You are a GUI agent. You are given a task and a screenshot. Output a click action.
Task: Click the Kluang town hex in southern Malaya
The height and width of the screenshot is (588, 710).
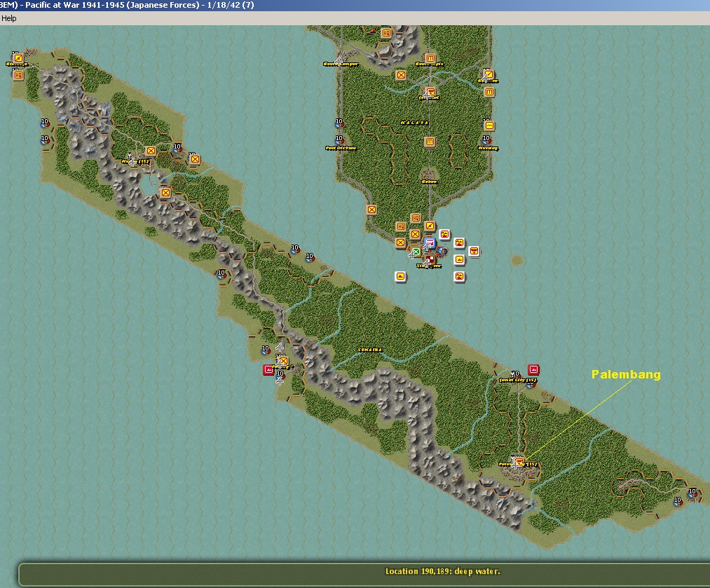(429, 175)
